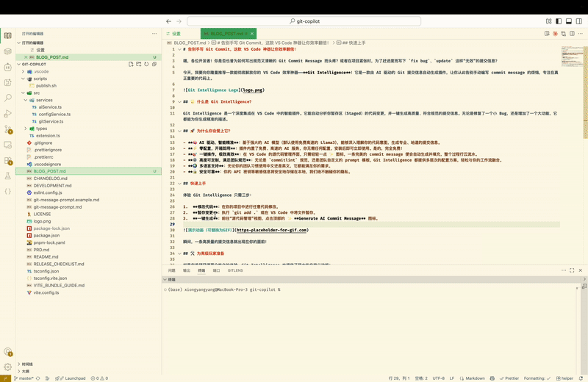Synchronize changes icon next to master
This screenshot has height=382, width=588.
coord(38,378)
